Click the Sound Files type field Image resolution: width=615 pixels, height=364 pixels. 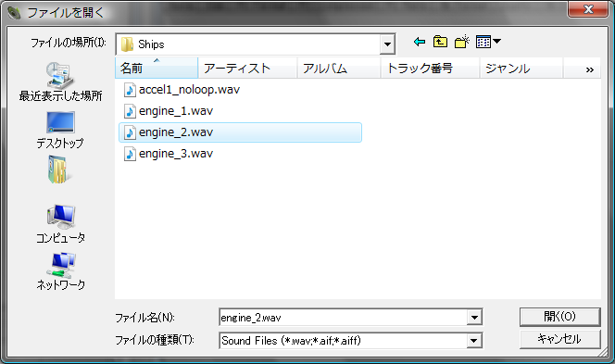tap(344, 341)
